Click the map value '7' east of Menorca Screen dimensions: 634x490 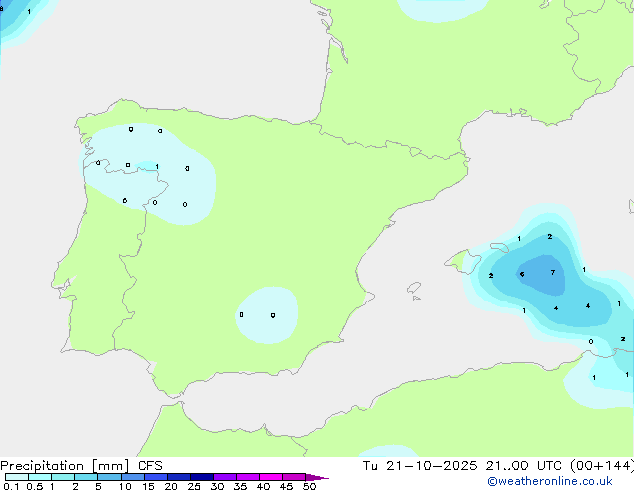553,272
